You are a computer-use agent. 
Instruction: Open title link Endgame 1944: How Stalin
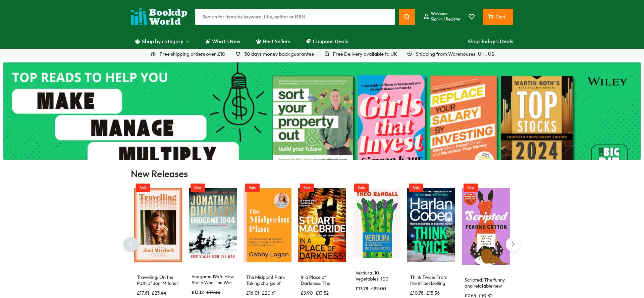coord(213,280)
